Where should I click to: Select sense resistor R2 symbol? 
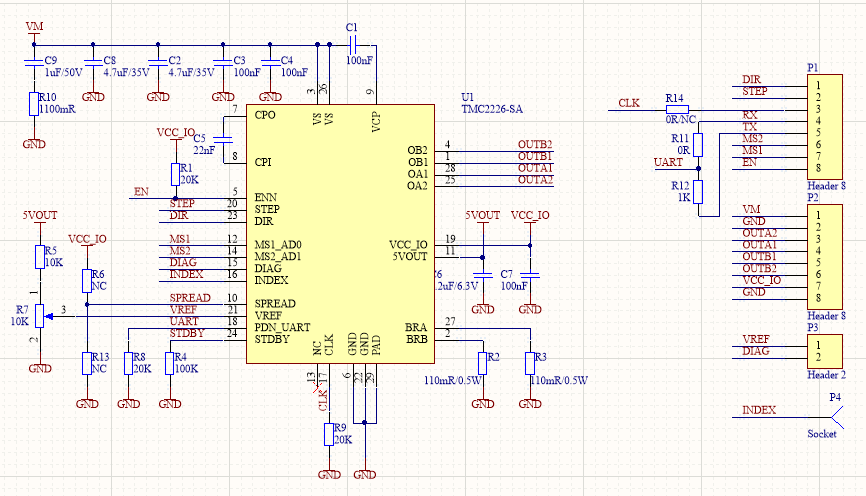click(483, 363)
